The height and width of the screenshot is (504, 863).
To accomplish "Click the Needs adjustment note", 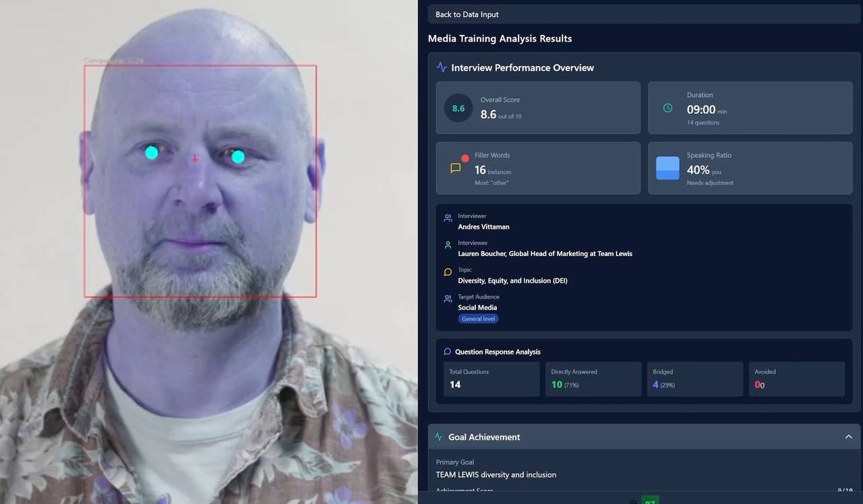I will pyautogui.click(x=710, y=183).
